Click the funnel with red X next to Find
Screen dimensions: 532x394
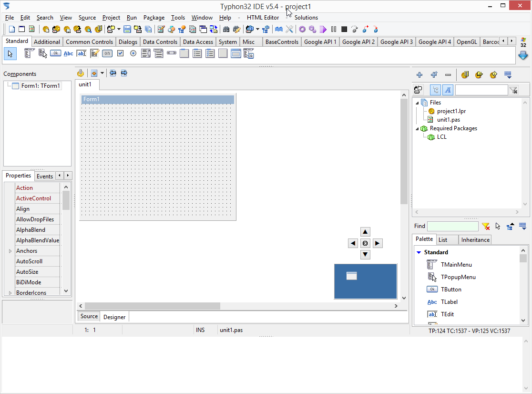486,227
